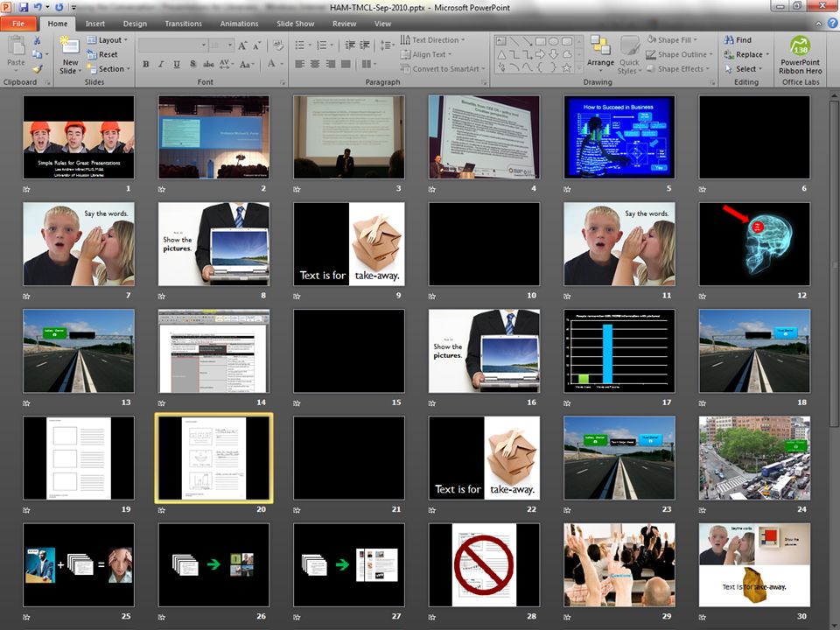This screenshot has height=630, width=840.
Task: Click the Reset button in Slides group
Action: tap(102, 54)
